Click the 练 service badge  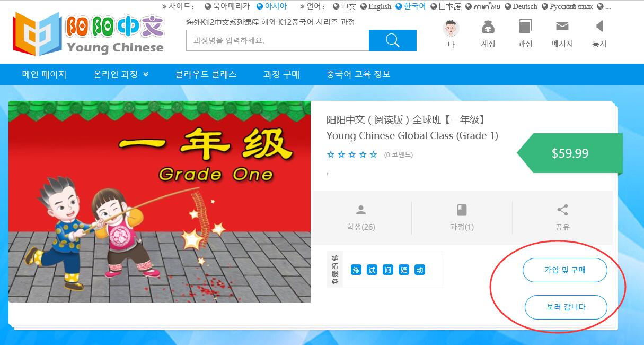coord(356,270)
